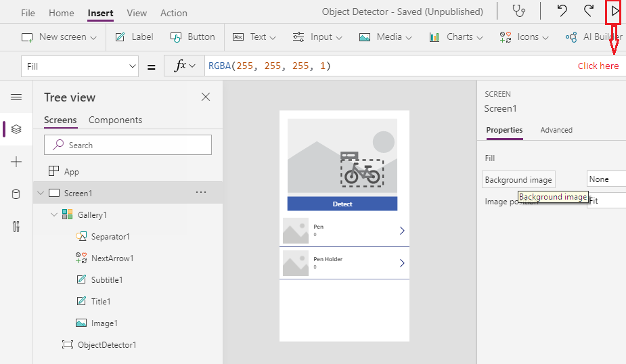The image size is (626, 364).
Task: Select the Pen Holder title text
Action: click(328, 259)
